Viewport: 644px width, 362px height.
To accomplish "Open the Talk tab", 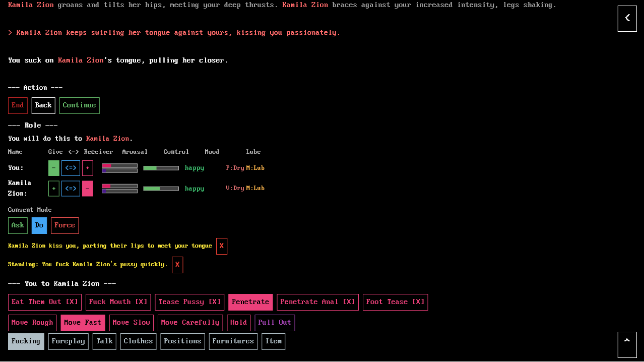I will [x=104, y=341].
